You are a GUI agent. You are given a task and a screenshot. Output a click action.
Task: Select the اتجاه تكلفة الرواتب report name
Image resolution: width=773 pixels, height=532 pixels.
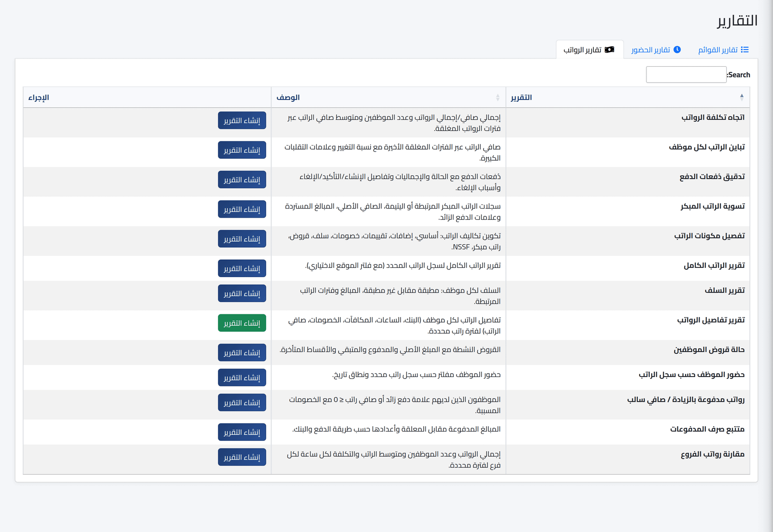click(x=713, y=117)
